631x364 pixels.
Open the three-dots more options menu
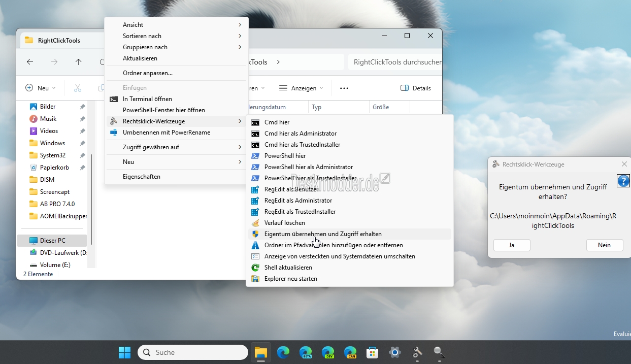coord(344,88)
